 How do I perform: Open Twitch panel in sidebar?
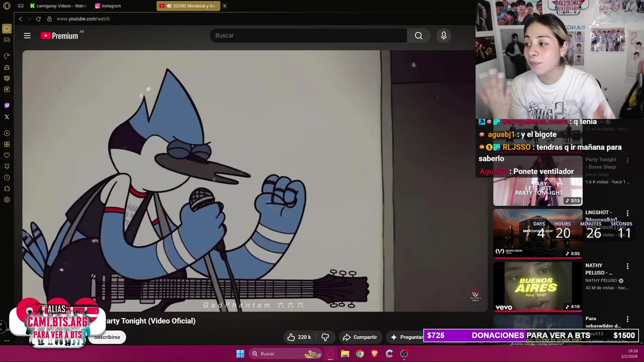(7, 106)
